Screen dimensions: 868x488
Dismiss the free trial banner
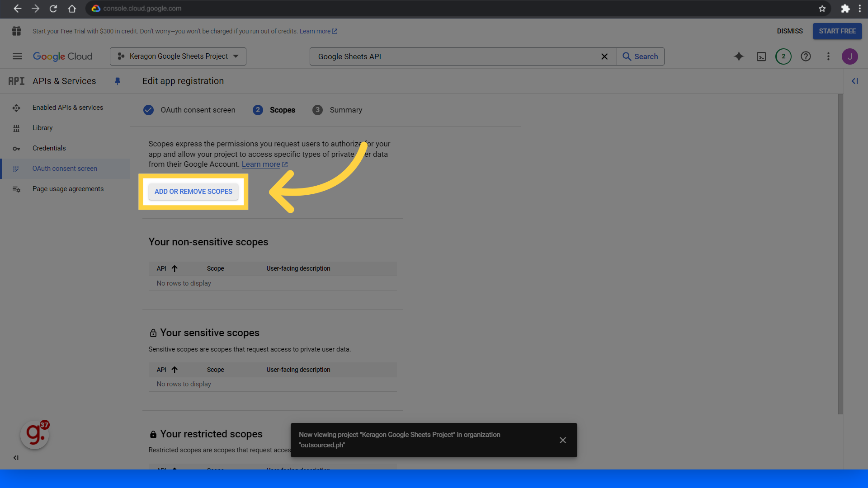click(790, 31)
